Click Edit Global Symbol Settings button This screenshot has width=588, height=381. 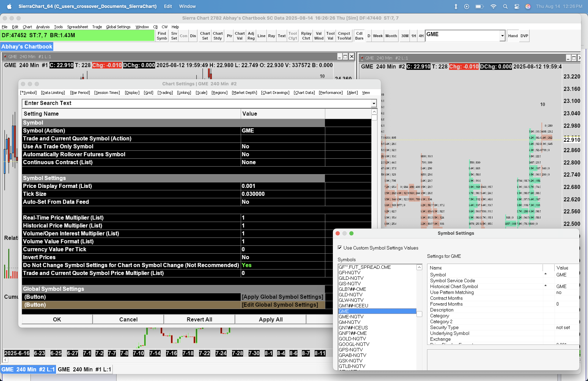click(x=280, y=305)
